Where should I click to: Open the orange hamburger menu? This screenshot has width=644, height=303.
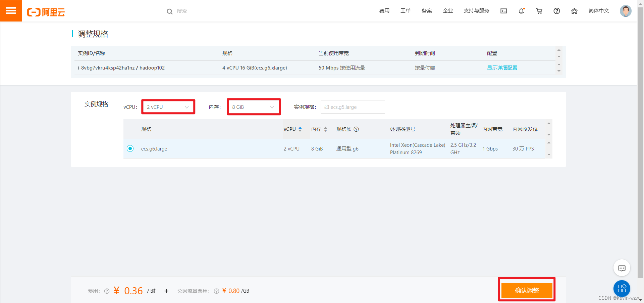pos(11,11)
